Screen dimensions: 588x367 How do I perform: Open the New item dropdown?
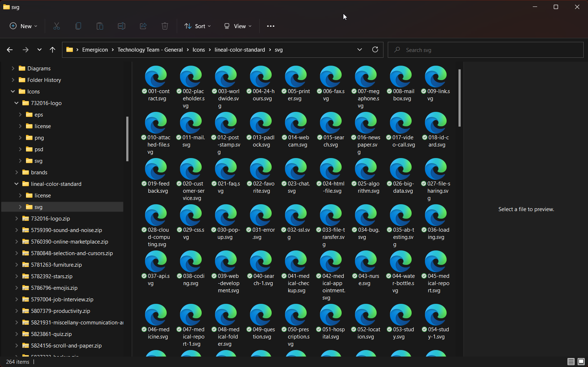tap(23, 26)
